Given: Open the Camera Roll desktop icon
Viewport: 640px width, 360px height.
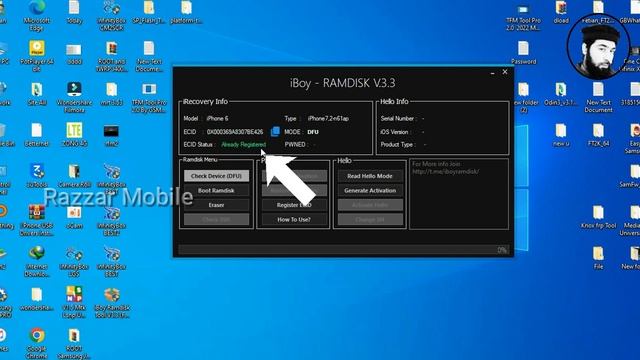Looking at the screenshot, I should click(74, 176).
